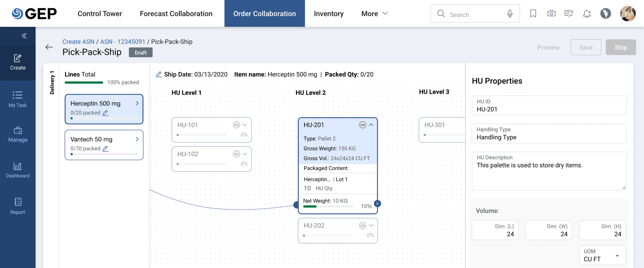Click the HU-101 0% progress bar
644x268 pixels.
202,135
